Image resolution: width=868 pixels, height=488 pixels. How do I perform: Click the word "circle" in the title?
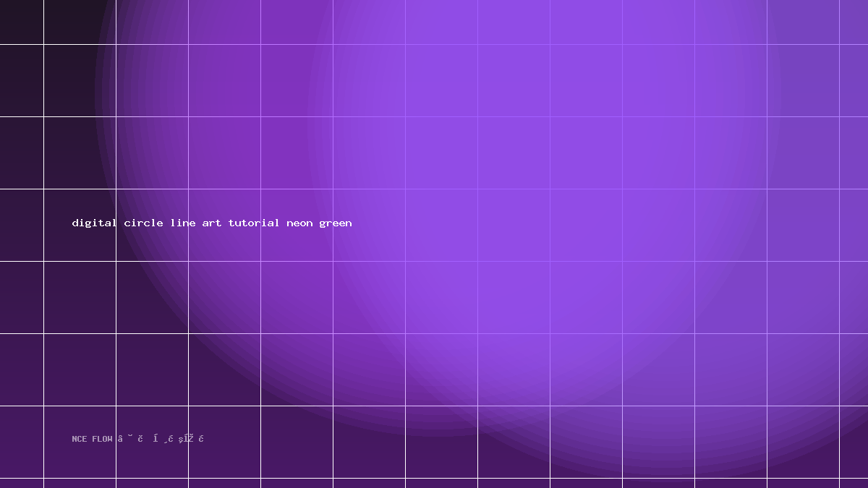coord(143,223)
